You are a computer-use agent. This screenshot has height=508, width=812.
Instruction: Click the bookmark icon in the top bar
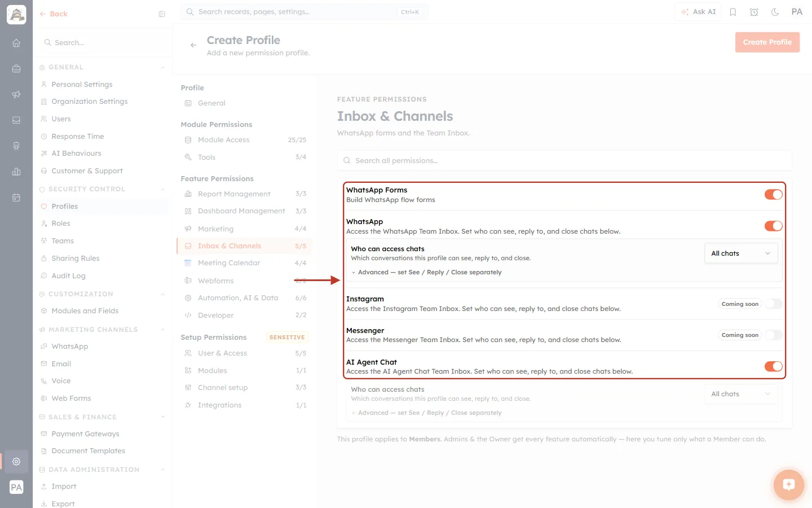(x=733, y=12)
